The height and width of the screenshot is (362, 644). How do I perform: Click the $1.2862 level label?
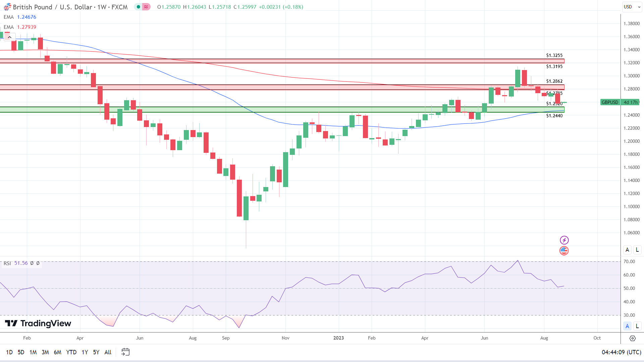pos(554,81)
